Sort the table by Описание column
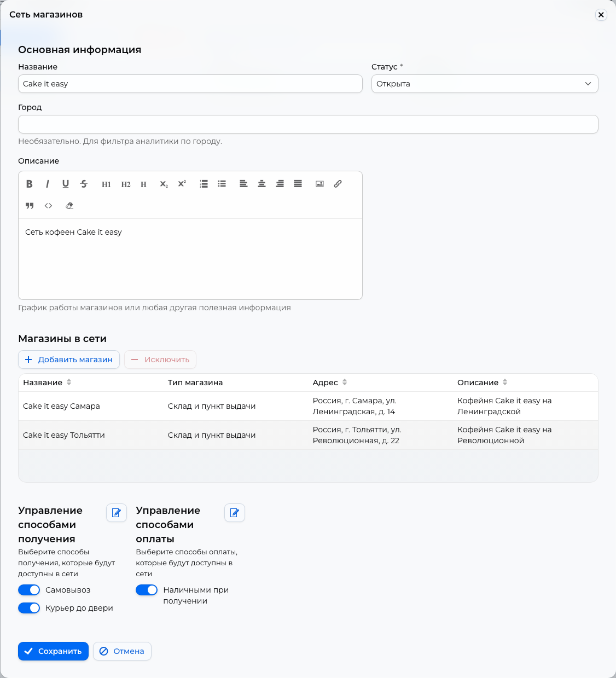Screen dimensions: 616x678 (505, 383)
